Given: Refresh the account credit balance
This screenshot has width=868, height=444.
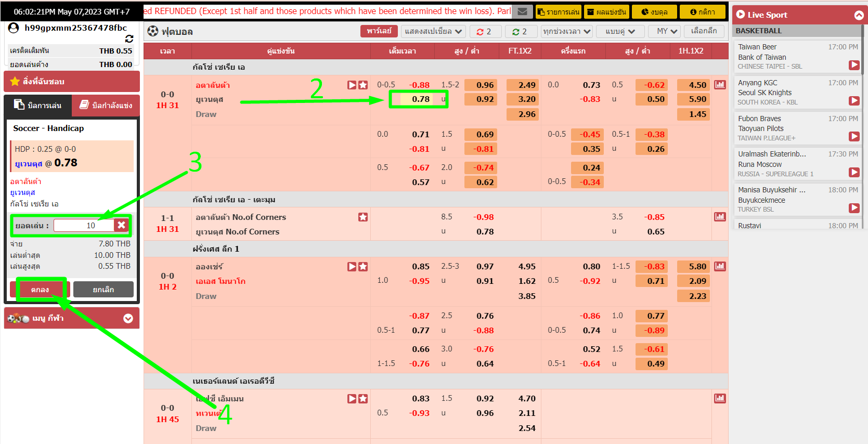Looking at the screenshot, I should (x=129, y=39).
